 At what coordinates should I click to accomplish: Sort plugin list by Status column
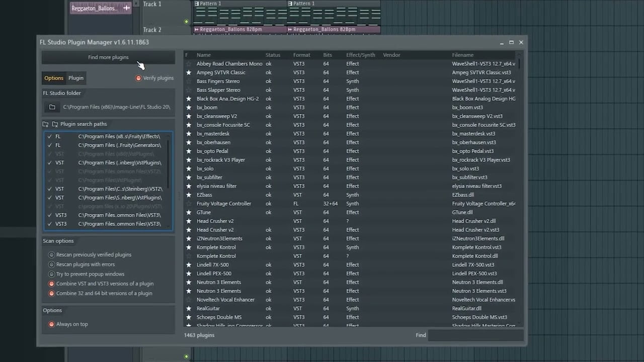pos(273,55)
